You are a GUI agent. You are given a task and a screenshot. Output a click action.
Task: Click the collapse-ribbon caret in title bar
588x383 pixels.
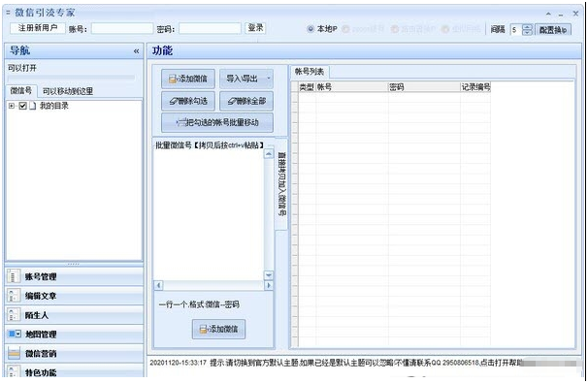(548, 14)
